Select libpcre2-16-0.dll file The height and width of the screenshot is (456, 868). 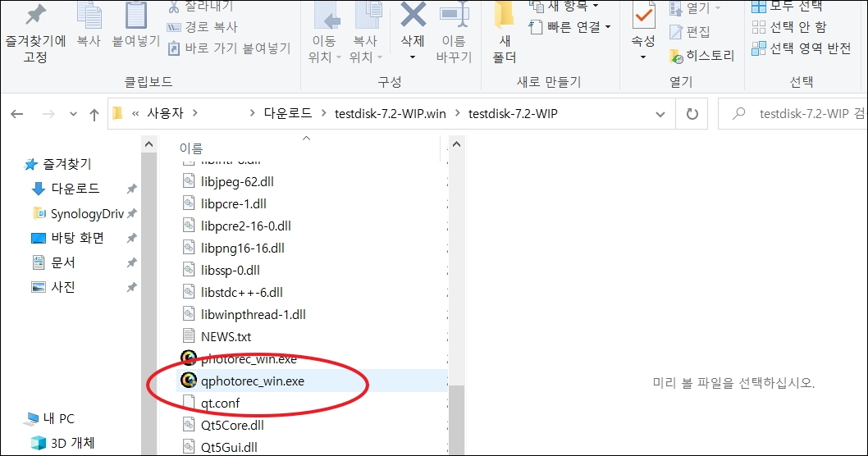245,226
